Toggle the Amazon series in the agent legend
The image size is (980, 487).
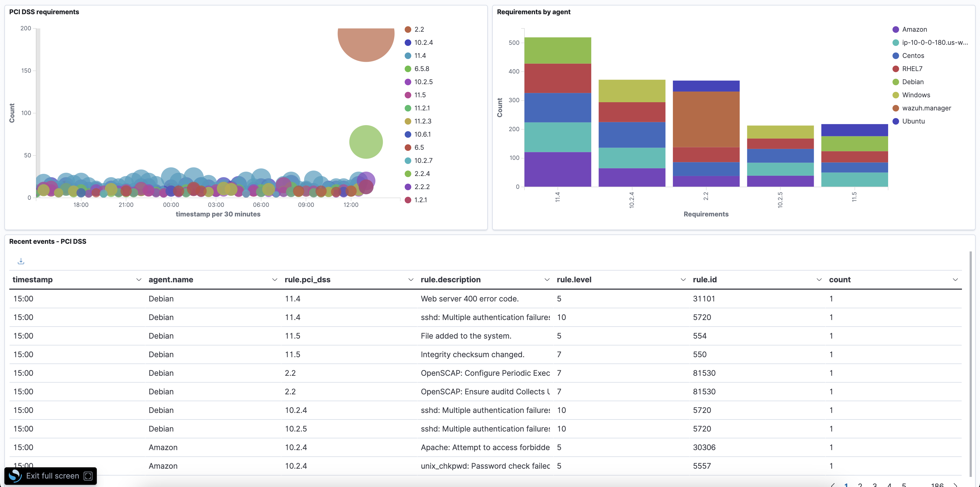point(896,29)
